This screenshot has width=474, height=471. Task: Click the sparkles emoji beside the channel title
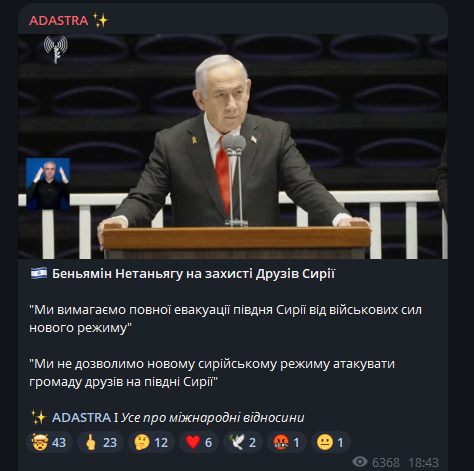pyautogui.click(x=101, y=21)
